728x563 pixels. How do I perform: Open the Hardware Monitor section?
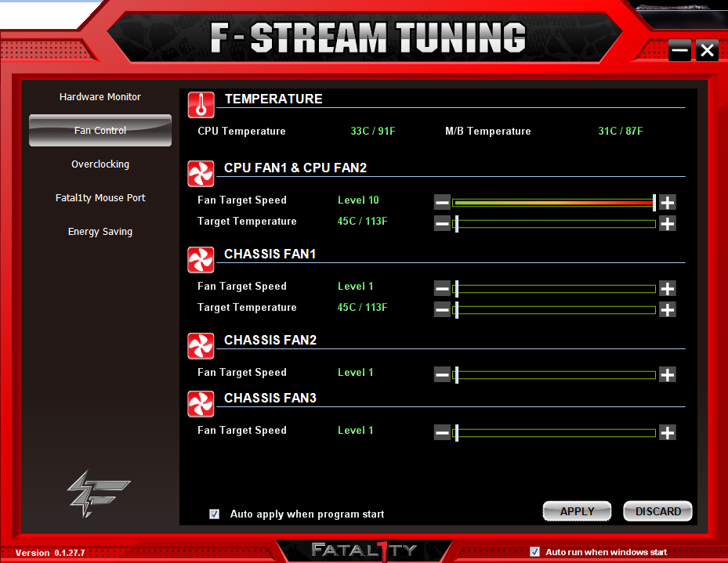(100, 97)
